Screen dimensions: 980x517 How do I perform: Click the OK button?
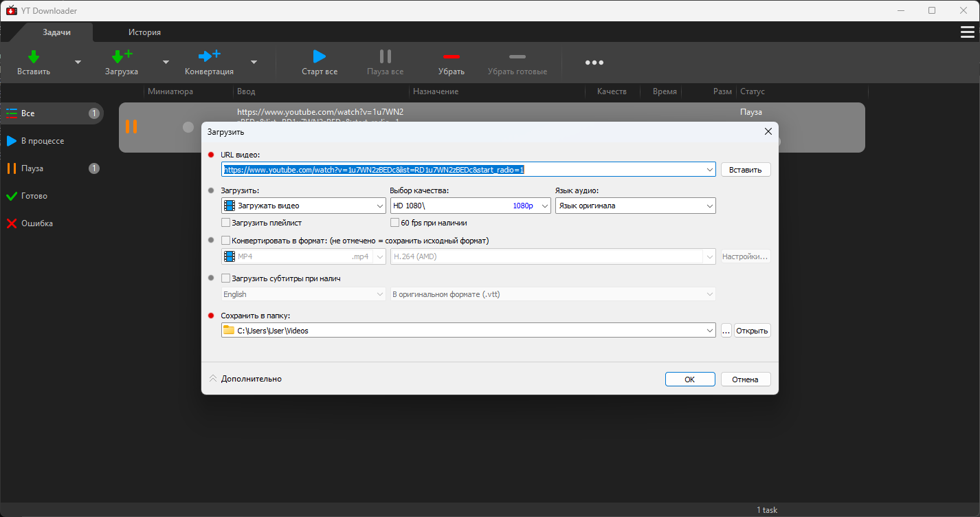pyautogui.click(x=689, y=379)
